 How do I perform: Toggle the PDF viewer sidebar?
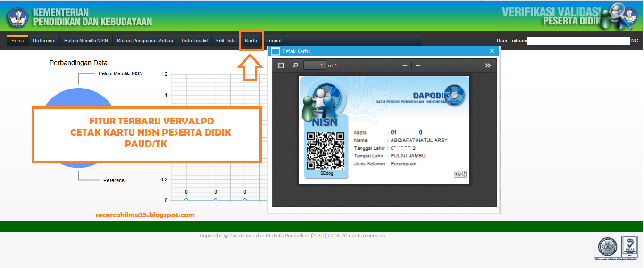click(281, 65)
